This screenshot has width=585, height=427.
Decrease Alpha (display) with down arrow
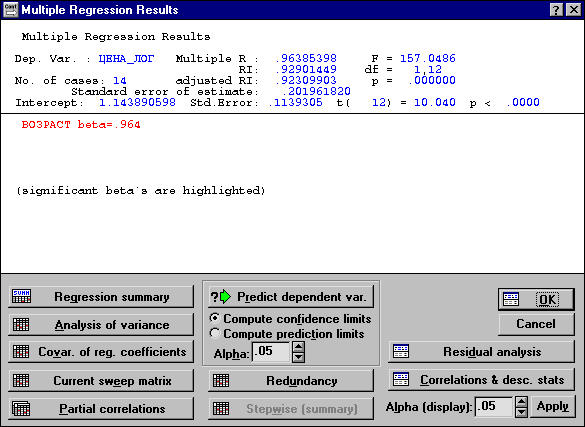[521, 412]
